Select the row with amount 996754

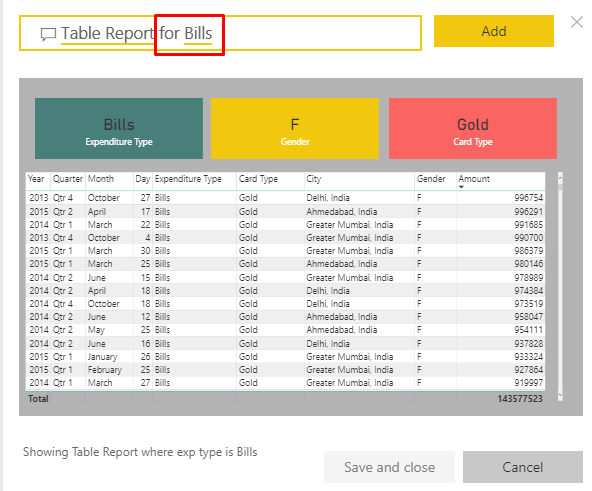(x=285, y=198)
